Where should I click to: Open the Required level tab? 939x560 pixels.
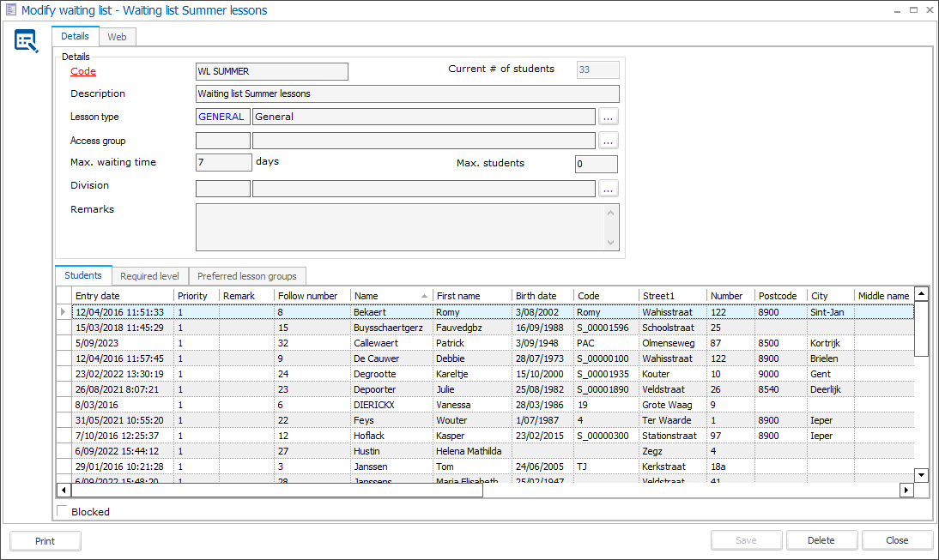(149, 276)
